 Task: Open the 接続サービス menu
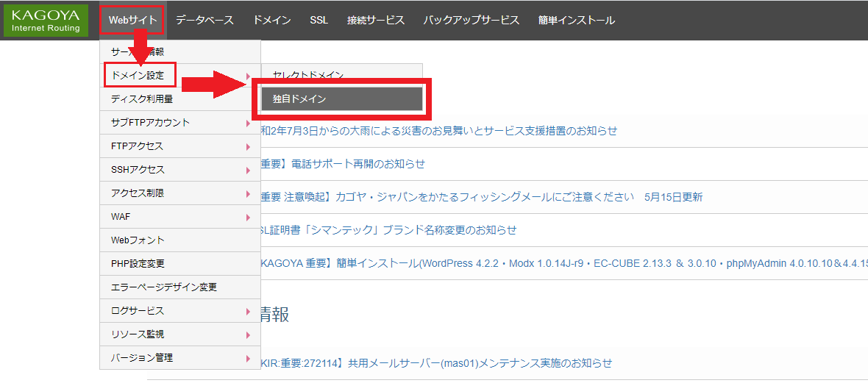(x=376, y=21)
